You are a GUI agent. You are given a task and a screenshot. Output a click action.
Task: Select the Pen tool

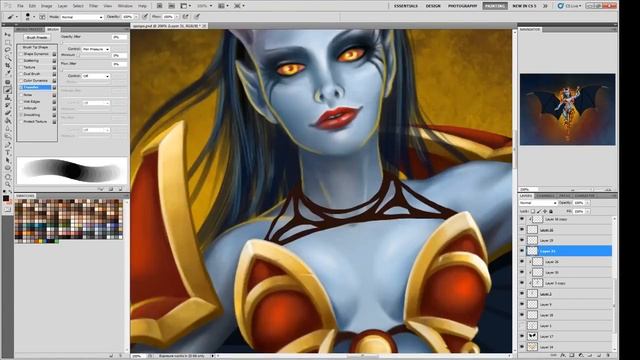coord(7,145)
